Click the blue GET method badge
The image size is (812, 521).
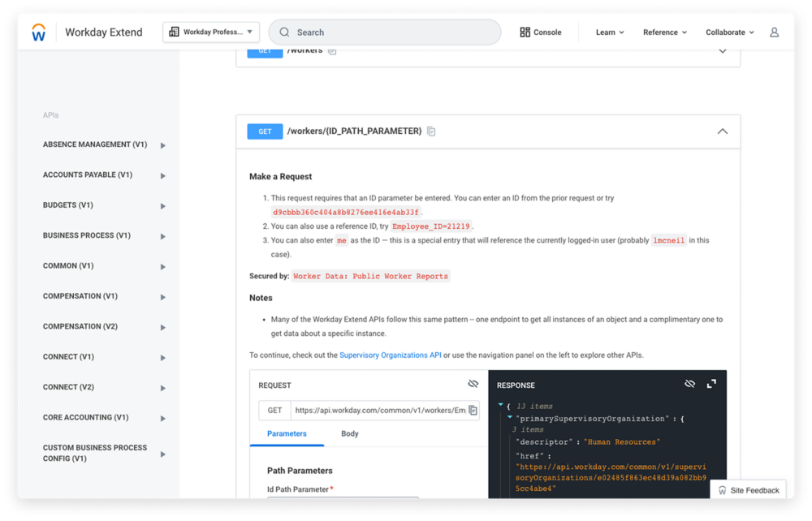click(x=265, y=131)
